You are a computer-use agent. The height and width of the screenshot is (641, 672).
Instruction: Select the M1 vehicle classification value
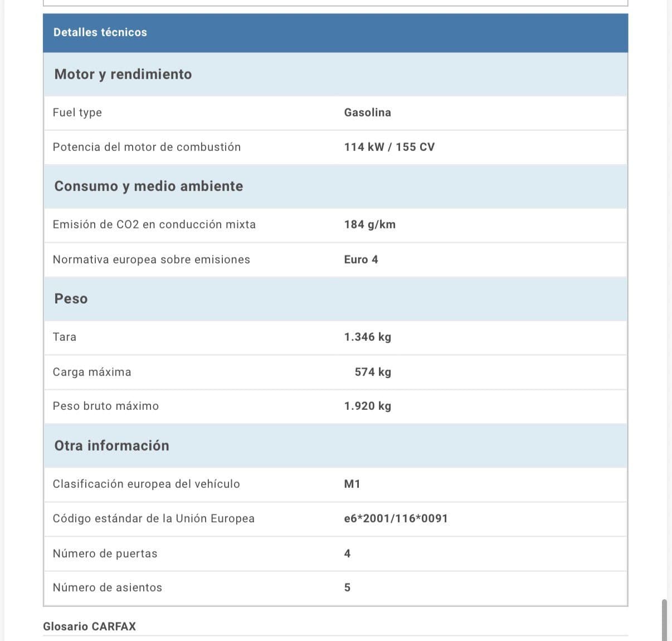tap(352, 484)
